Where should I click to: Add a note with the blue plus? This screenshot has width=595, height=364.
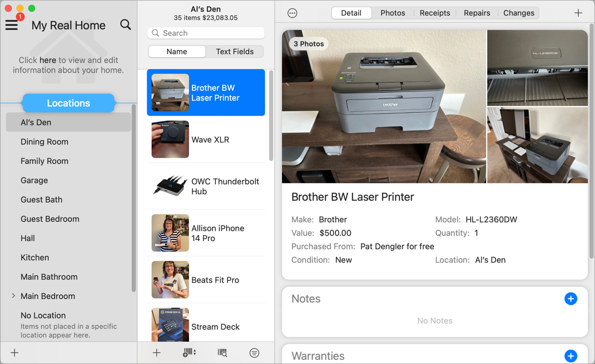(571, 299)
